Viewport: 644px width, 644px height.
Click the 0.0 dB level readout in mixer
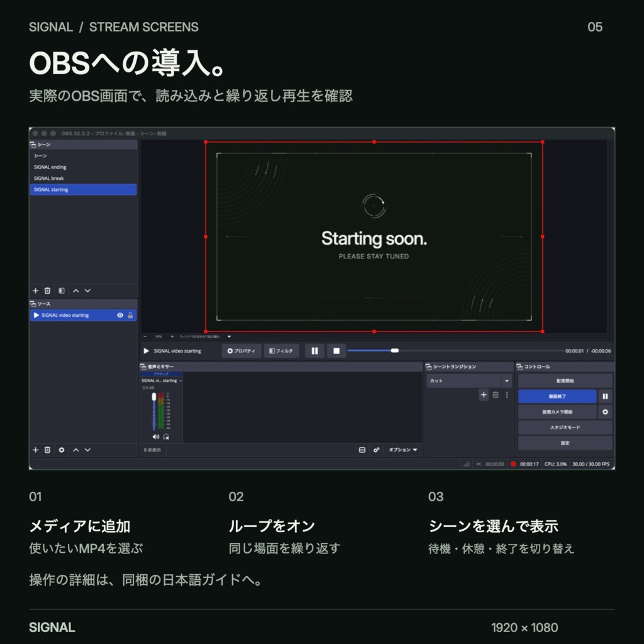coord(148,387)
